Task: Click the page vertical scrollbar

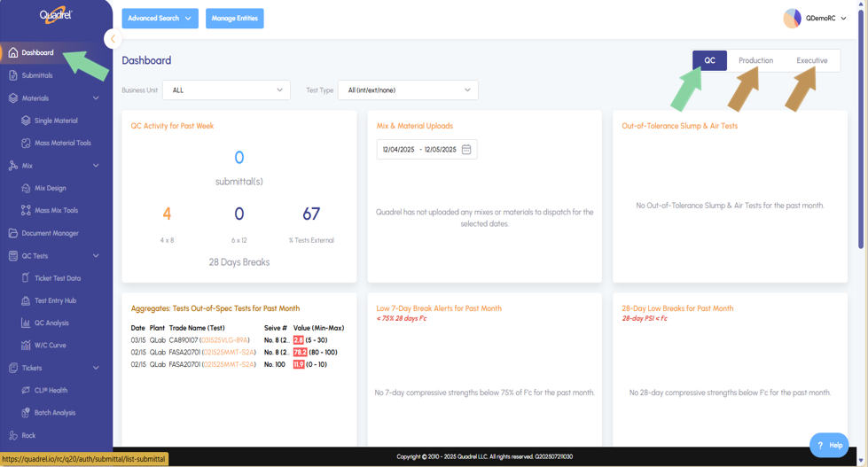Action: pos(861,128)
